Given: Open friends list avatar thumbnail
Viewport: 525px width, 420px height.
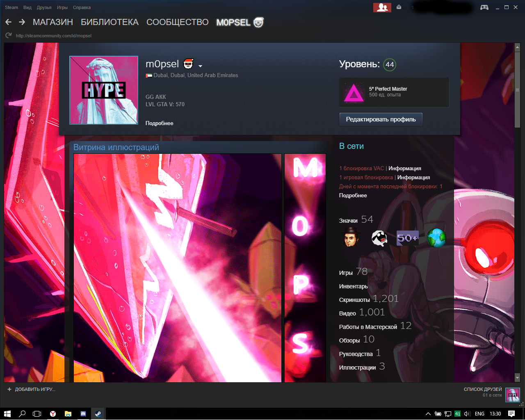Looking at the screenshot, I should 513,395.
